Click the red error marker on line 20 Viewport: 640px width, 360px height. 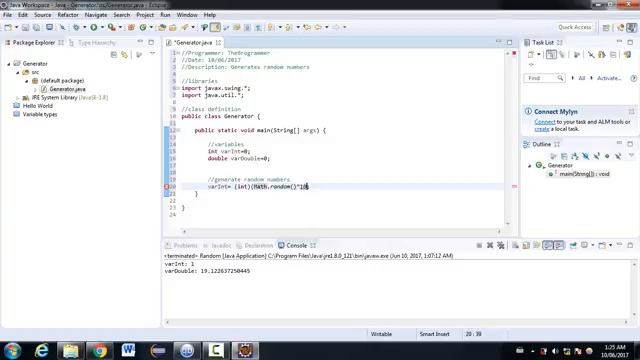[166, 187]
